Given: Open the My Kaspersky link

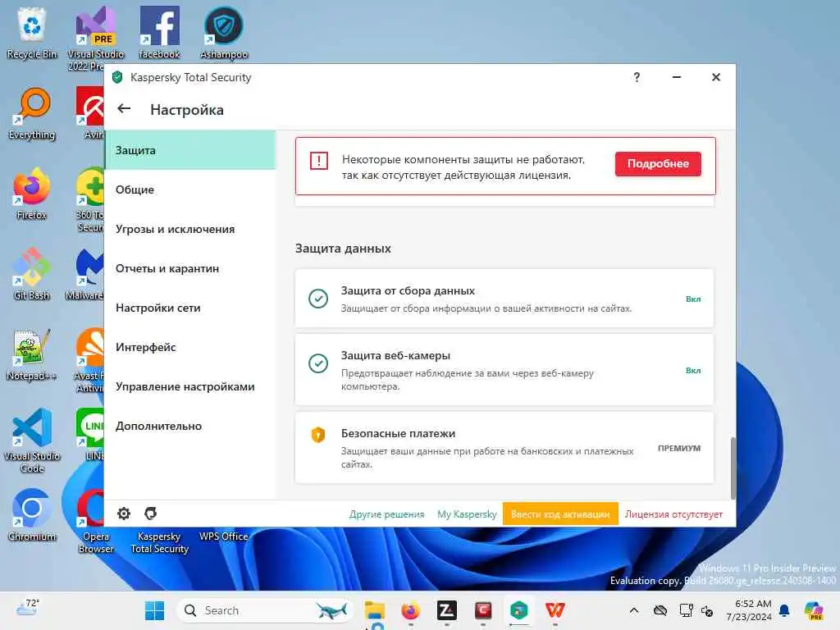Looking at the screenshot, I should pyautogui.click(x=467, y=514).
